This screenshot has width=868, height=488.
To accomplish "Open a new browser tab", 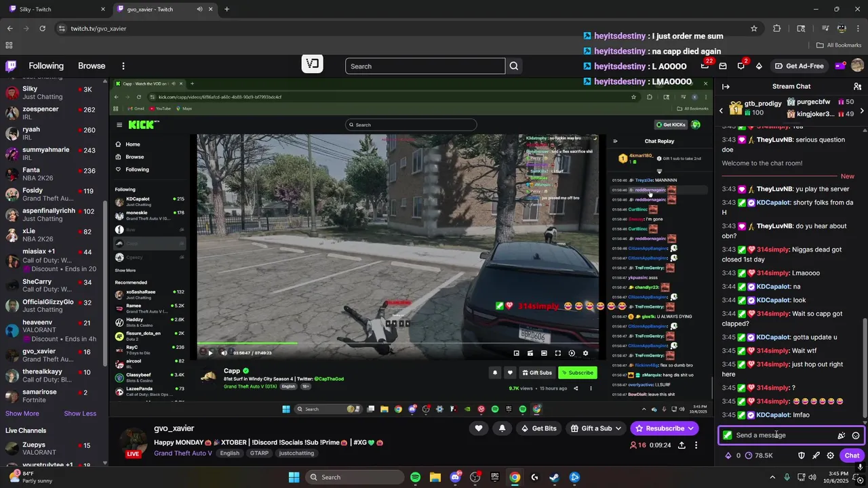I will 226,9.
